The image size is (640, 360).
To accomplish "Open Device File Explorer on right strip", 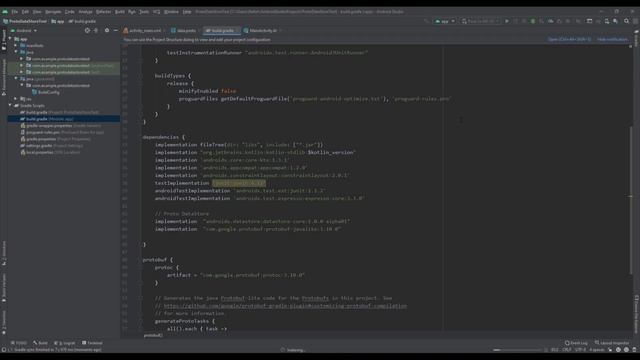I will (x=636, y=314).
